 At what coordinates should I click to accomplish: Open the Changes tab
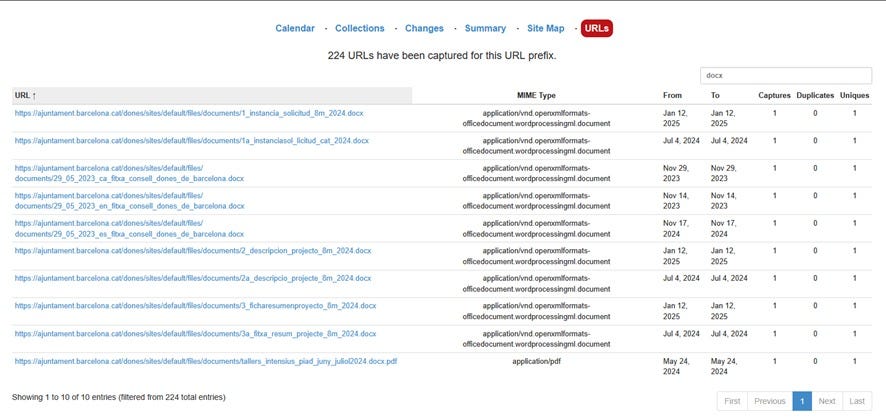point(424,28)
